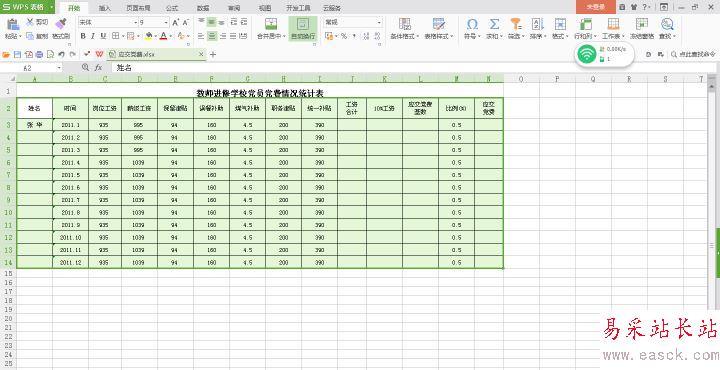This screenshot has width=720, height=370.
Task: Click the Open folder icon in quick access bar
Action: pyautogui.click(x=6, y=55)
